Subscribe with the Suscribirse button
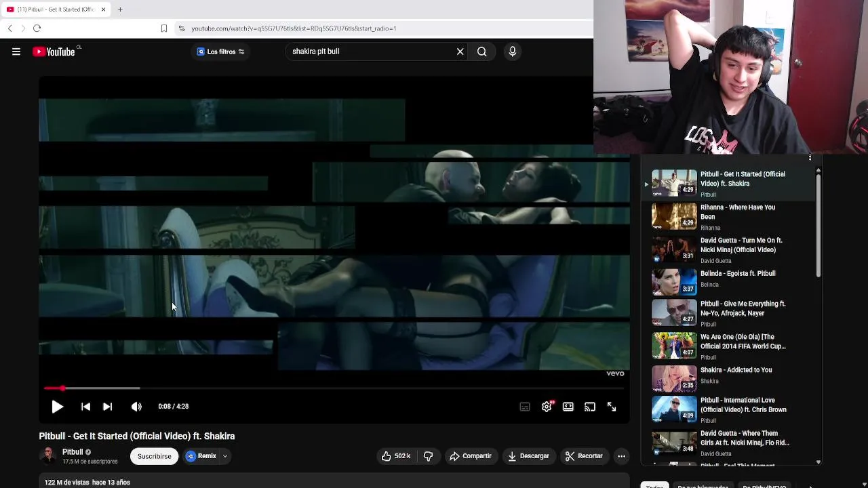Screen dimensions: 868x488 155,456
